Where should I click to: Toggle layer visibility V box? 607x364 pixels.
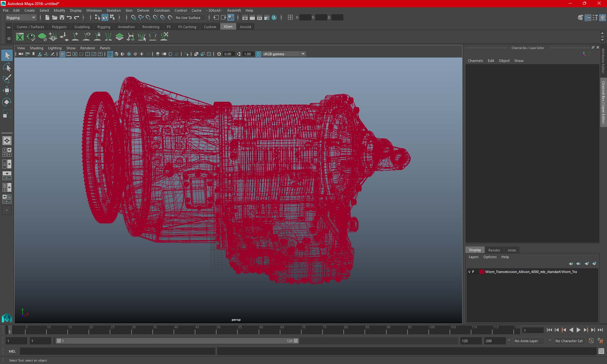tap(469, 272)
